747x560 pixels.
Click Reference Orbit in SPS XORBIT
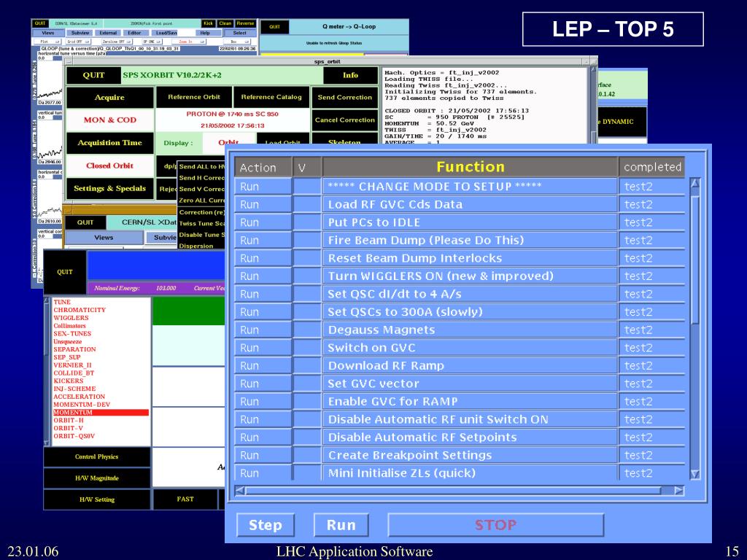point(194,97)
